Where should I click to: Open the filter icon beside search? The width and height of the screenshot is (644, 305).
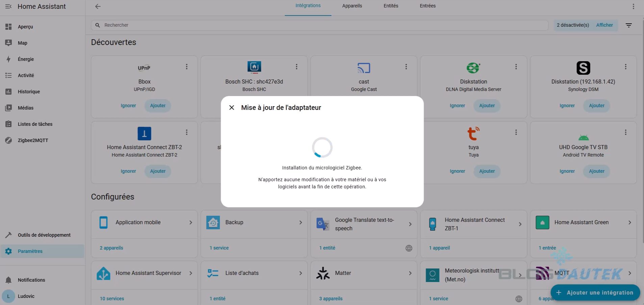coord(628,25)
